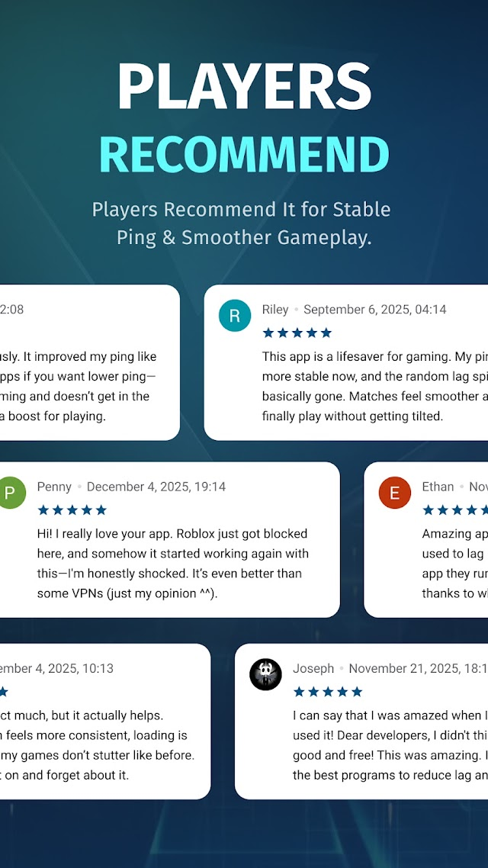
Task: Click the star rating under Riley
Action: click(297, 333)
